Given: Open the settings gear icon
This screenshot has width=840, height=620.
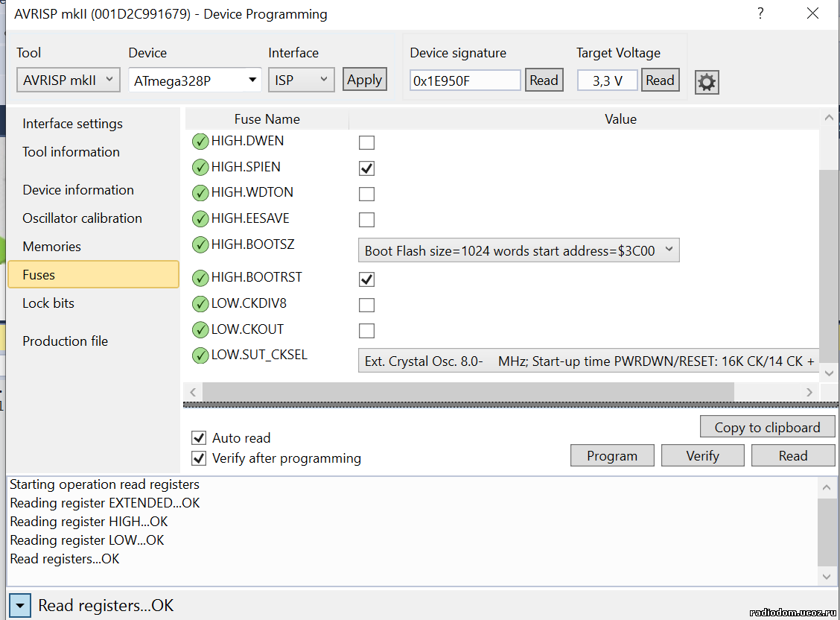Looking at the screenshot, I should tap(707, 82).
